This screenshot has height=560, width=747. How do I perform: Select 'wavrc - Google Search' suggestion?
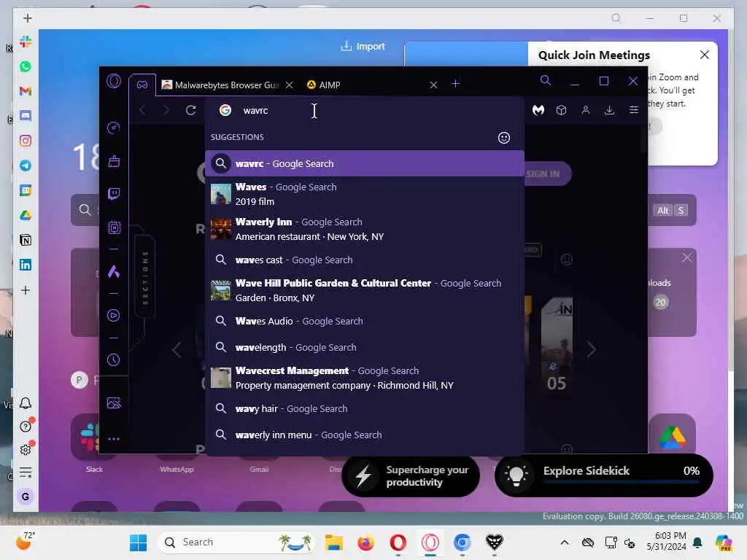click(x=365, y=164)
